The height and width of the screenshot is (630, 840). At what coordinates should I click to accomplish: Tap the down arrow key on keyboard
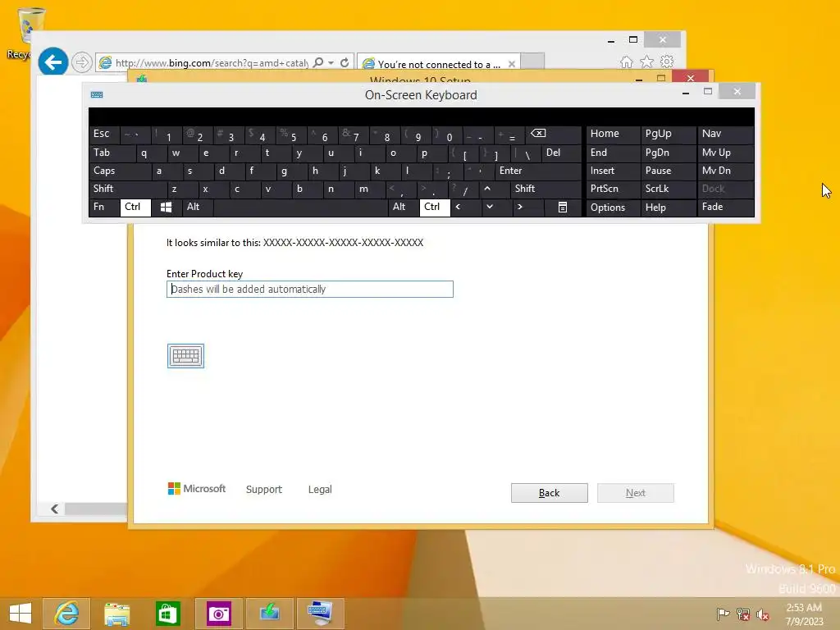[489, 207]
